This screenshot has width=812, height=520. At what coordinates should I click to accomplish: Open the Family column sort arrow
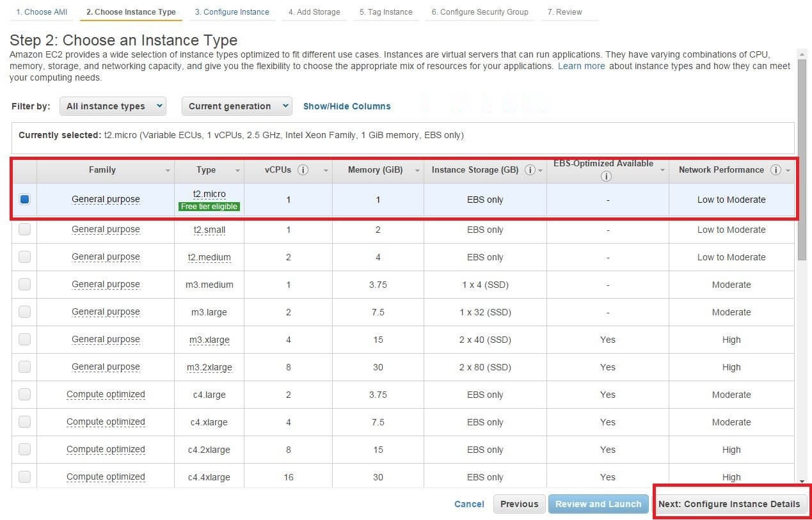click(x=168, y=171)
